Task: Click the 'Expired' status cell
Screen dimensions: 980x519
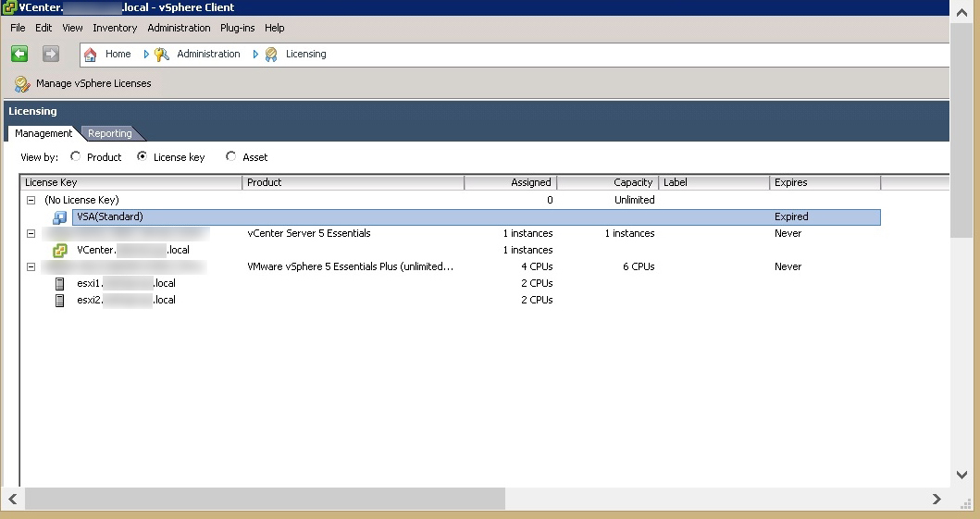Action: point(791,216)
